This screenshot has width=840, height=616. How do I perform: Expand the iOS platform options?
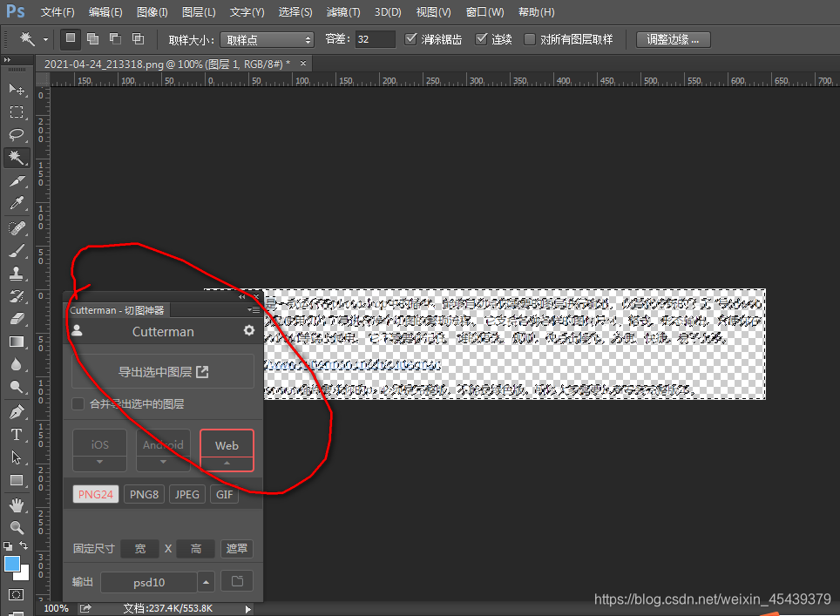click(99, 463)
